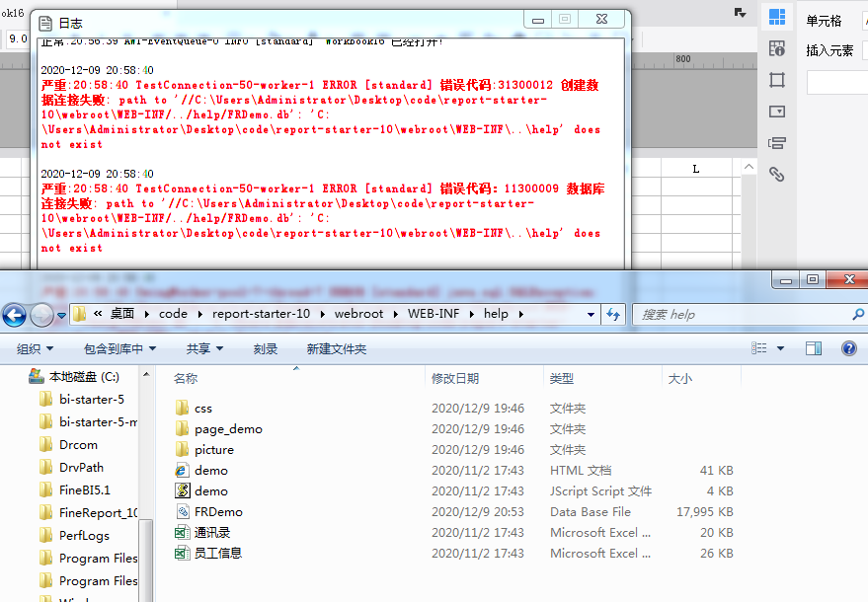Select demo HTML document file

click(x=201, y=471)
